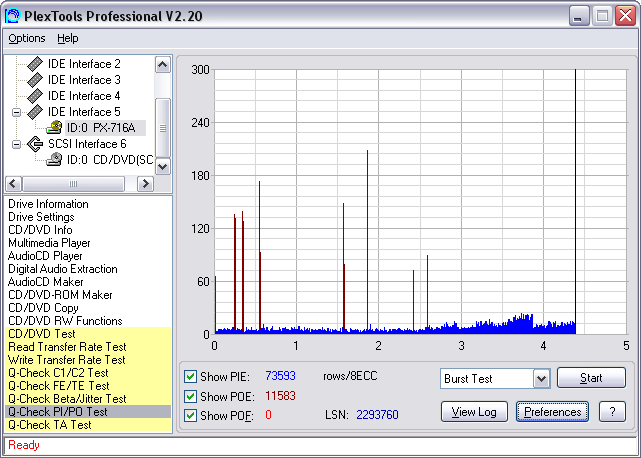Click the POE value 11583
This screenshot has height=458, width=641.
point(280,396)
